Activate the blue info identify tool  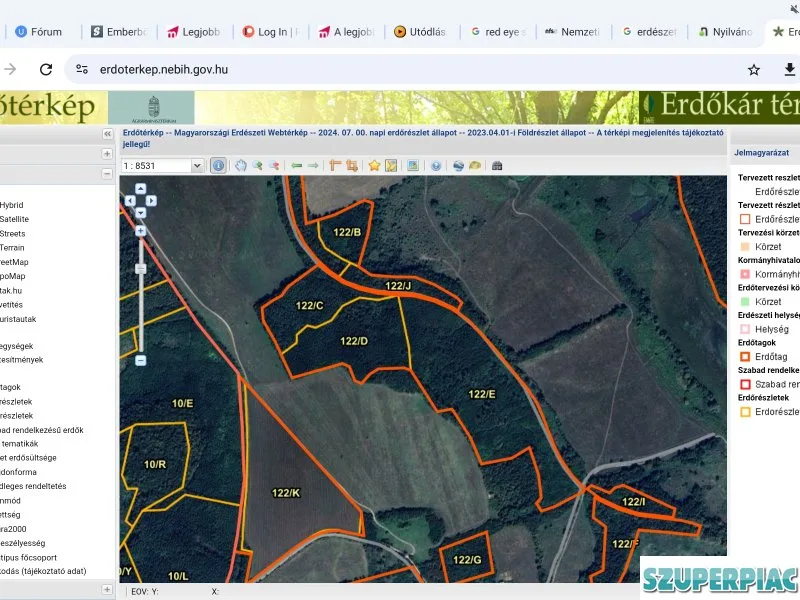tap(218, 165)
